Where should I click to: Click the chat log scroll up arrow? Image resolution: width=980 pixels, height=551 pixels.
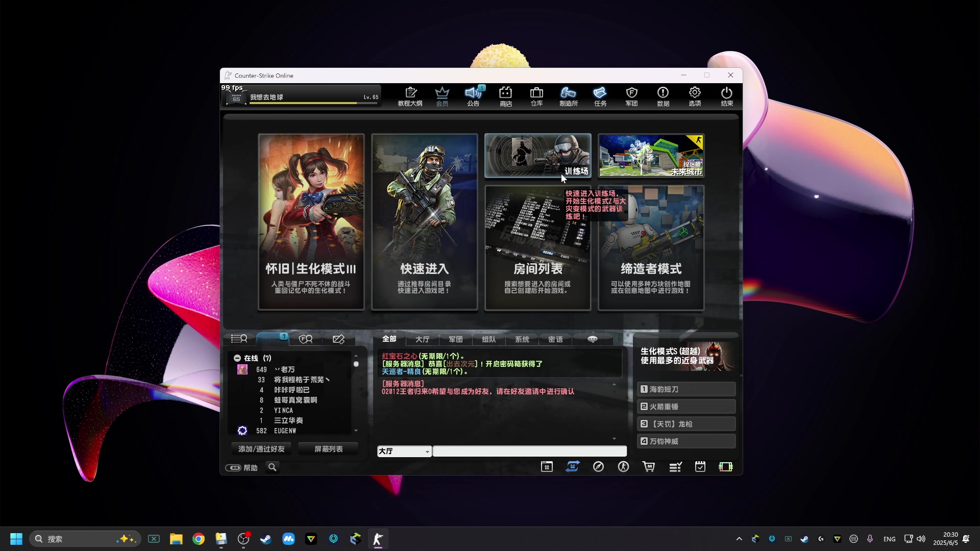(614, 384)
